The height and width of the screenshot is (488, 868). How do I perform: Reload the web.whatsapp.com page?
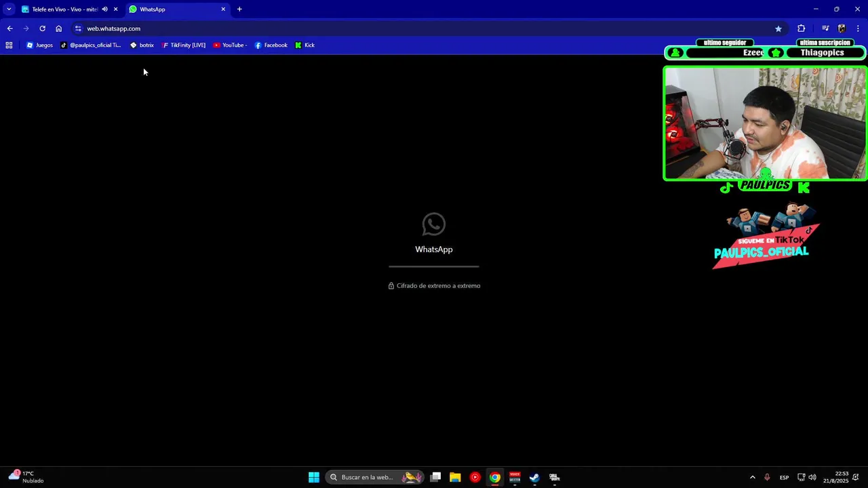[x=42, y=28]
